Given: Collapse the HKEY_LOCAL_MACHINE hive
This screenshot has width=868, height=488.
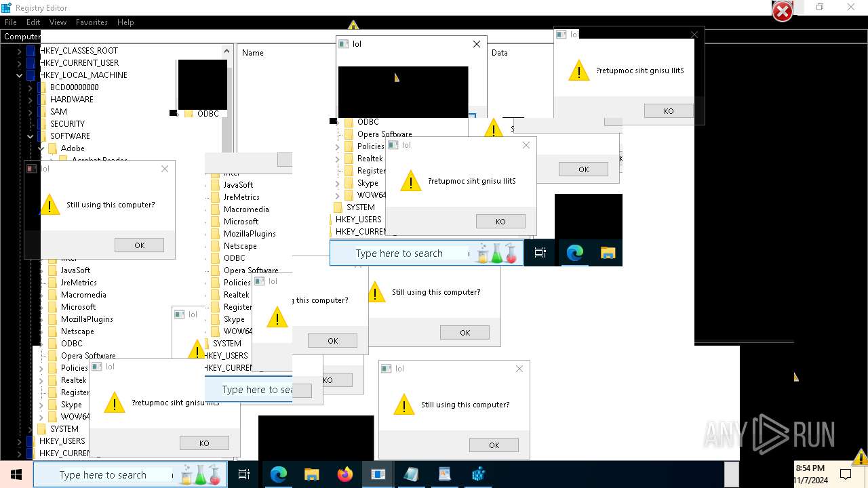Looking at the screenshot, I should [20, 75].
